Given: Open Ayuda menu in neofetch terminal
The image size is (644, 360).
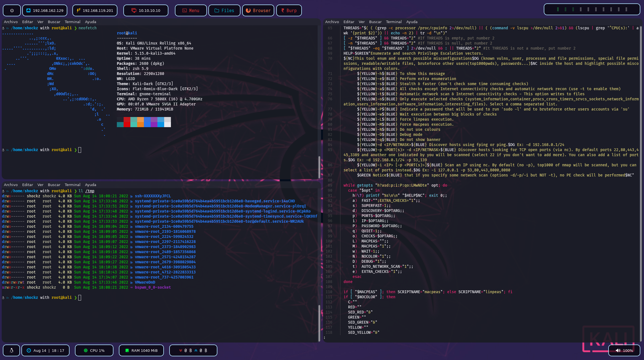Looking at the screenshot, I should 90,22.
